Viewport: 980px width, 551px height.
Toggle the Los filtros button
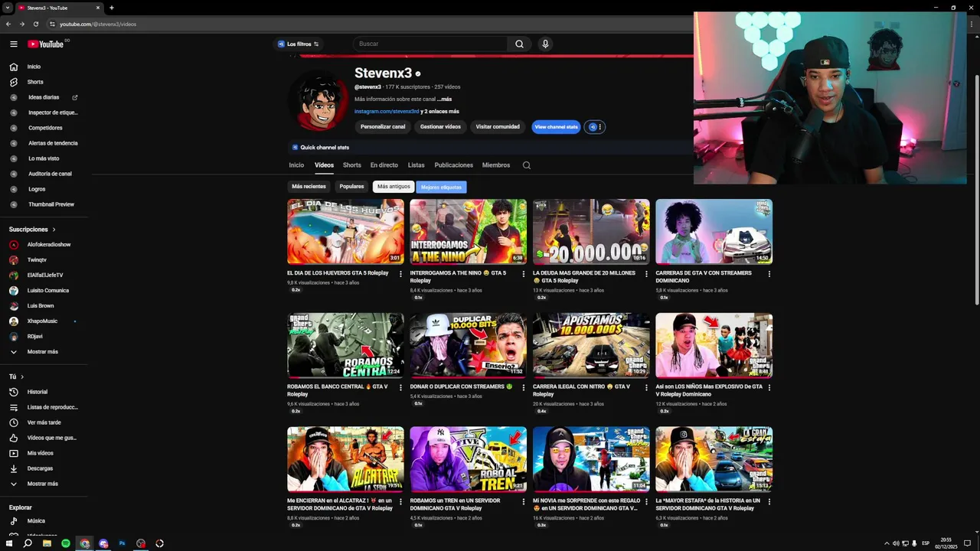[x=298, y=44]
